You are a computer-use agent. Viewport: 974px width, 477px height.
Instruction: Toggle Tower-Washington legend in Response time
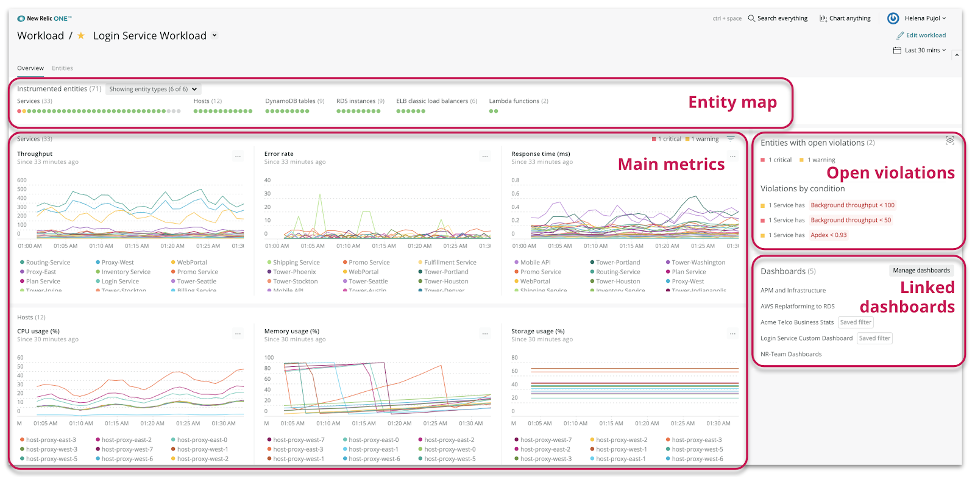(694, 263)
